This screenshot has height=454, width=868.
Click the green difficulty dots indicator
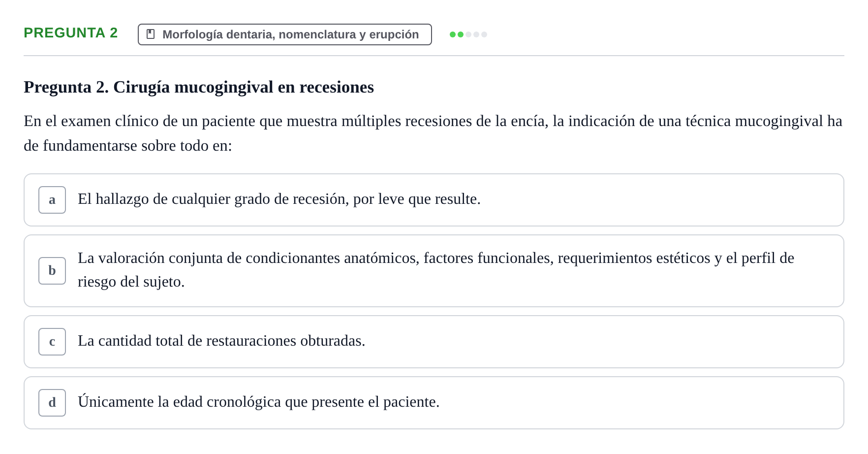pos(468,34)
